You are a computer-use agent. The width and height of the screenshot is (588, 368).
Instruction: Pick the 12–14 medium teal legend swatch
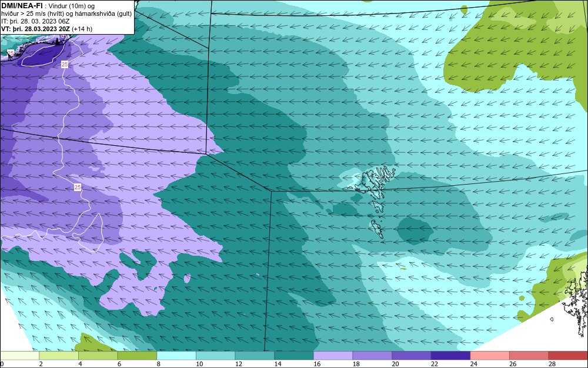coord(255,356)
